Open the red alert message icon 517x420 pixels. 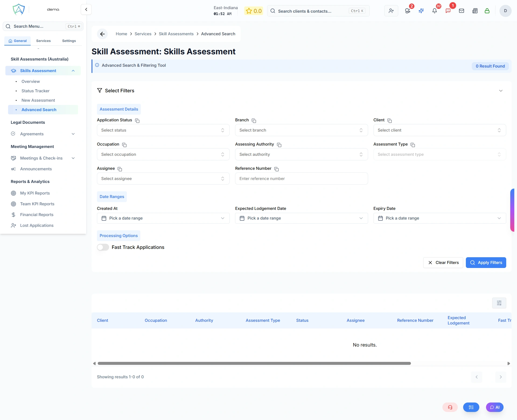pyautogui.click(x=448, y=10)
